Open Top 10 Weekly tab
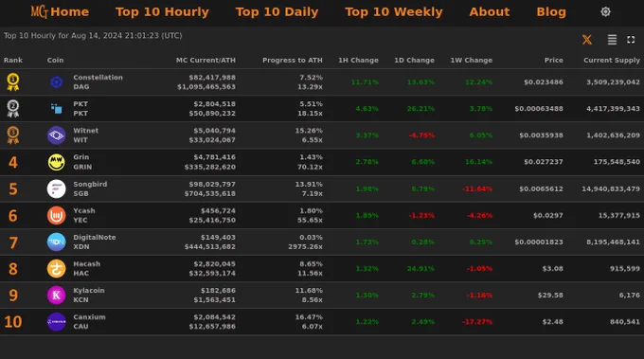This screenshot has height=359, width=644. (394, 12)
